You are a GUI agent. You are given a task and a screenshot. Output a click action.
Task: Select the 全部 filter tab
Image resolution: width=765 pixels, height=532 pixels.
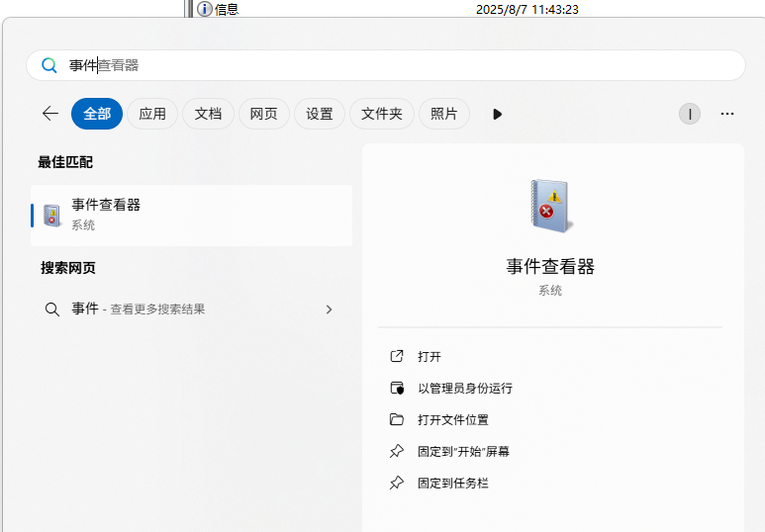97,114
